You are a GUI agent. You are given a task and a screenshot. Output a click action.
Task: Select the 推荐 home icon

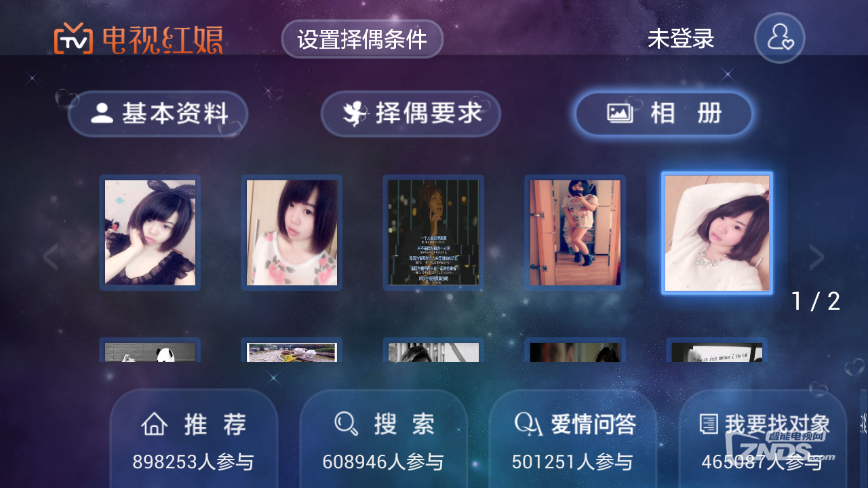154,425
